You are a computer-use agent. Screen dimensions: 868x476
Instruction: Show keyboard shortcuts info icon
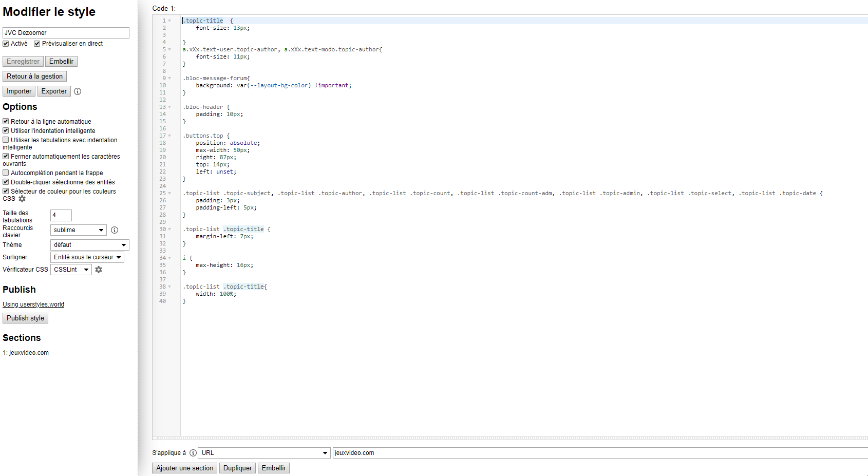[x=115, y=230]
